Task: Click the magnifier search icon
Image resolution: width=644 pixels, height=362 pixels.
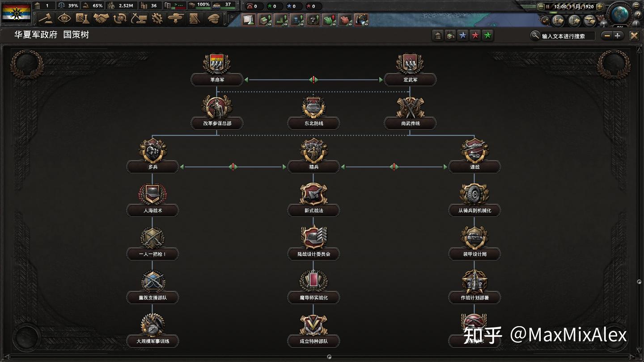Action: click(x=534, y=36)
